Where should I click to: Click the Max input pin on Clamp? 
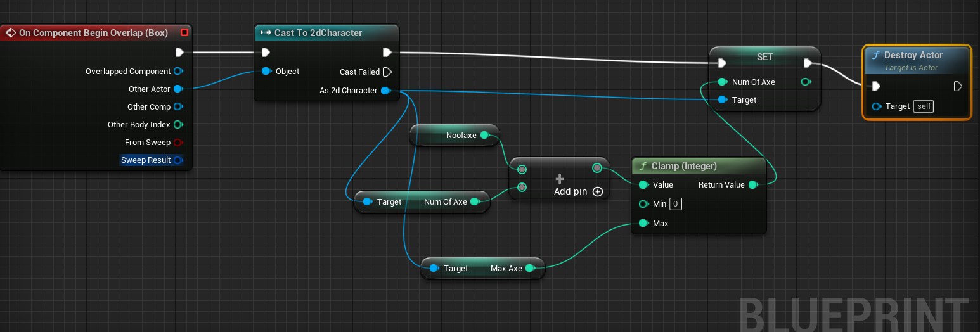tap(643, 224)
